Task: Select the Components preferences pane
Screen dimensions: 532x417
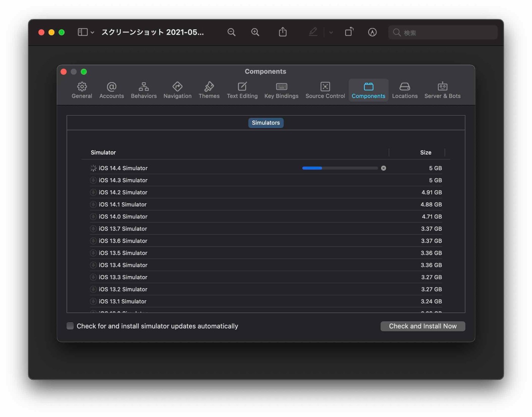Action: 368,90
